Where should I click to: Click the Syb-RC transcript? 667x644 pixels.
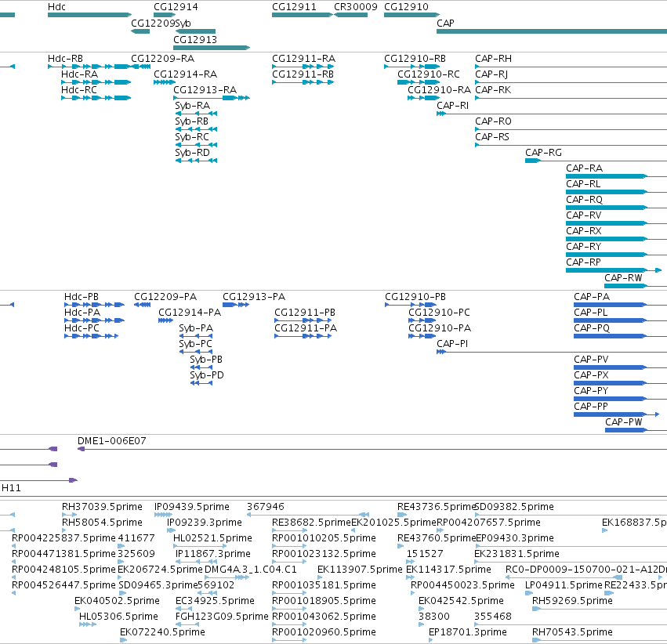coord(196,145)
